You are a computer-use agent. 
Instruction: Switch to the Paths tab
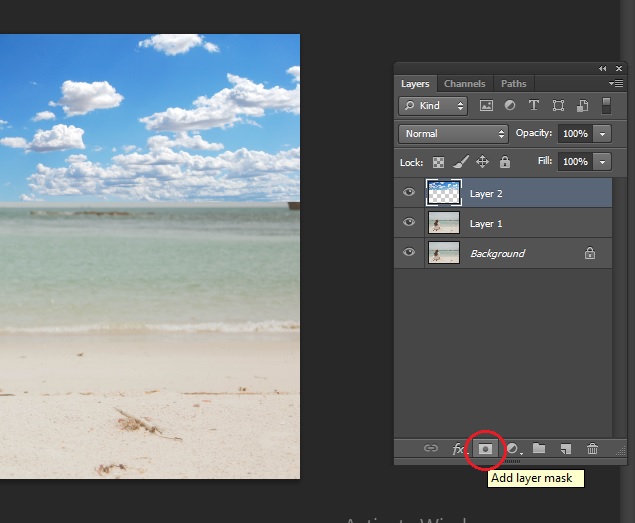[x=514, y=84]
